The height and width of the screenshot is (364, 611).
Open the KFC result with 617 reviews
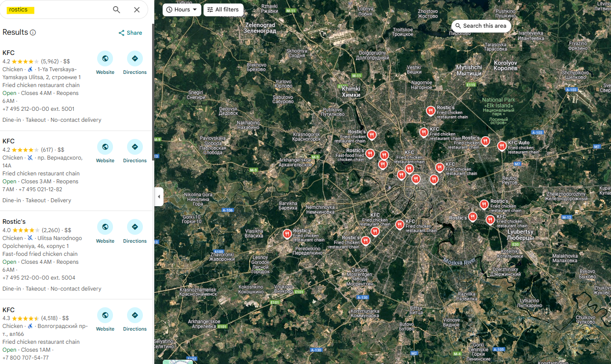click(x=8, y=141)
